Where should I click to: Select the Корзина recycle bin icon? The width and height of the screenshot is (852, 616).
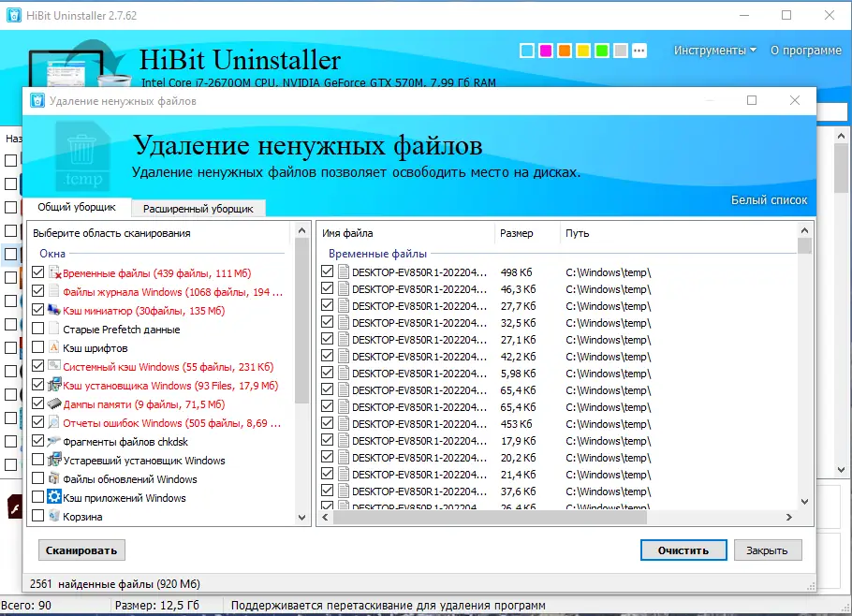click(x=54, y=516)
